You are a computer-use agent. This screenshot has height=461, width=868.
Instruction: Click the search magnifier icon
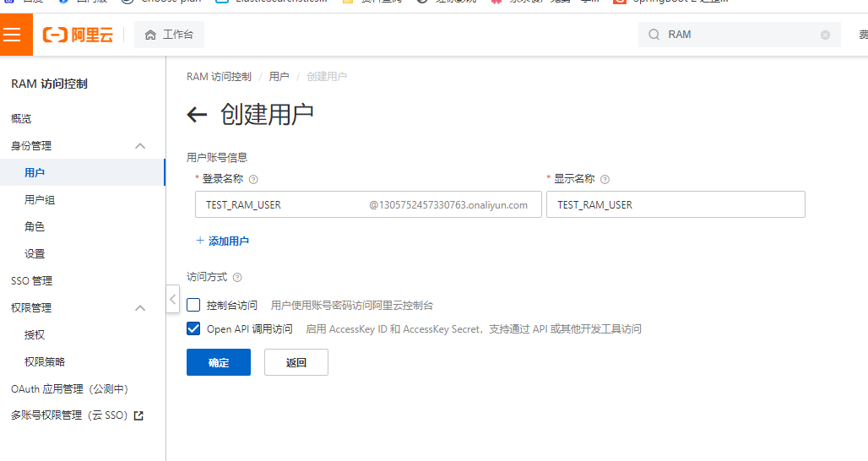654,35
